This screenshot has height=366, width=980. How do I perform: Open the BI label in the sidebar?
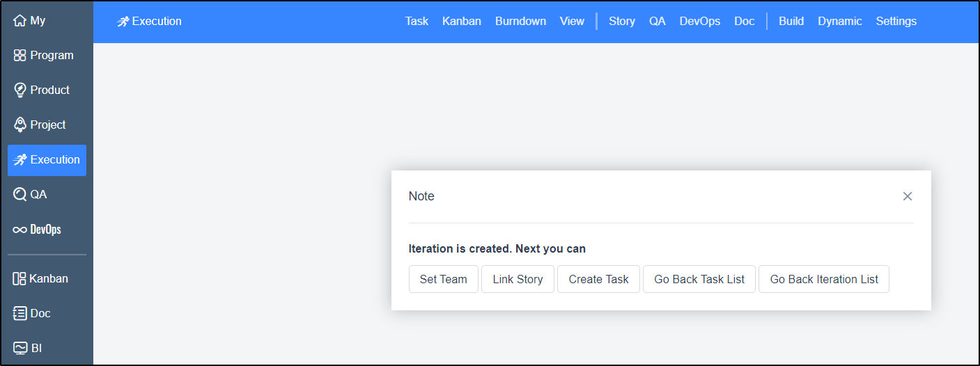click(36, 348)
